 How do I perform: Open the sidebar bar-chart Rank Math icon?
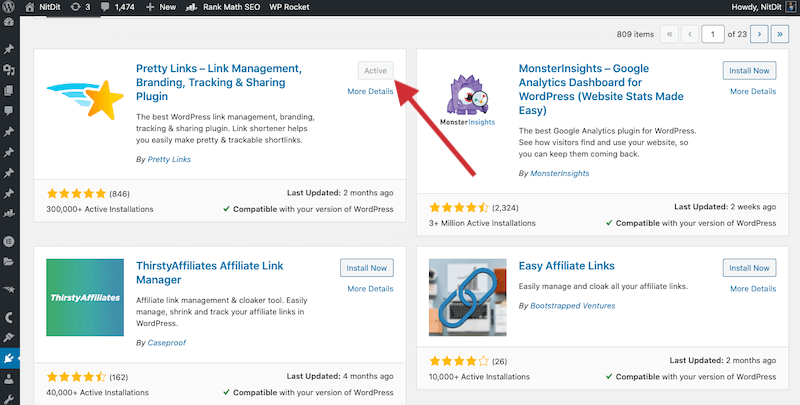[x=9, y=214]
